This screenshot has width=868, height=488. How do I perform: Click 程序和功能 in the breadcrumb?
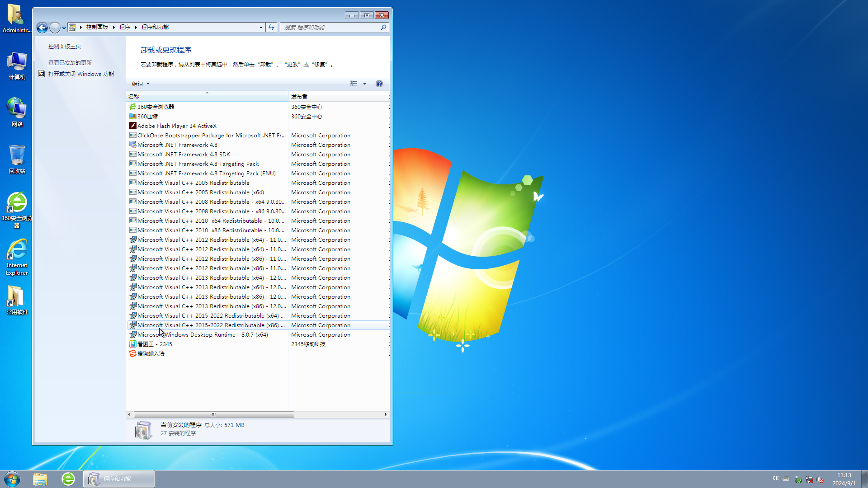(155, 27)
